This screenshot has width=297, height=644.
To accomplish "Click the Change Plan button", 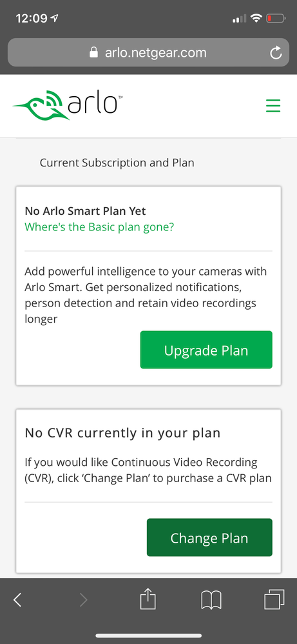I will tap(209, 538).
